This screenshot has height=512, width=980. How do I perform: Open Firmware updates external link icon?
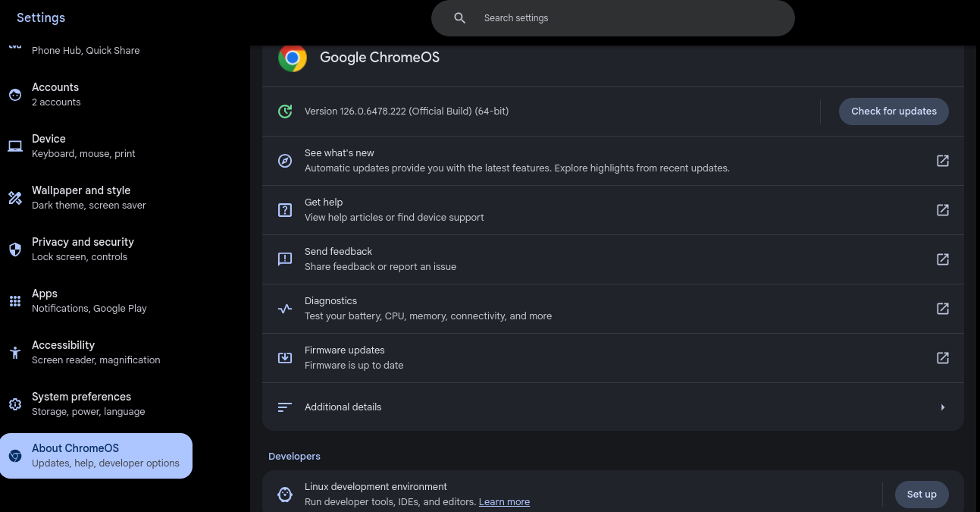(x=943, y=358)
